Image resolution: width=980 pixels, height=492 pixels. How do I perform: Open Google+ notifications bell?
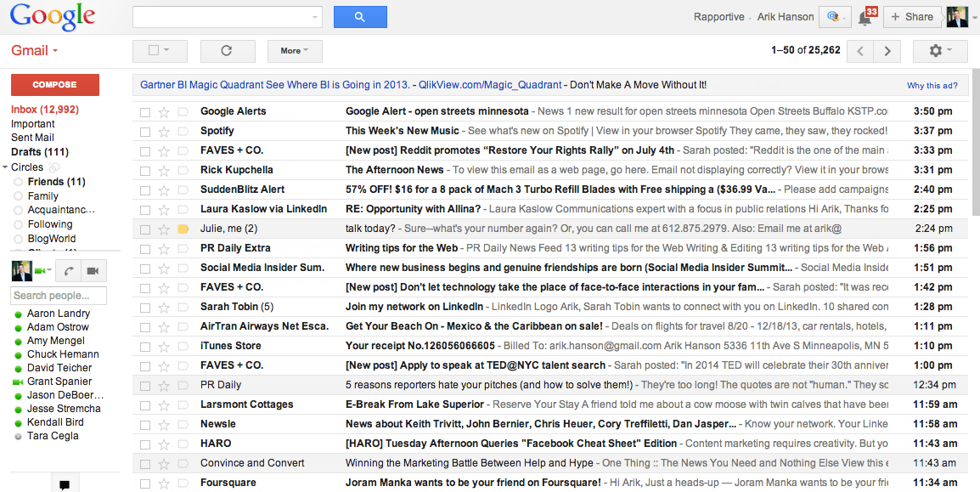(865, 16)
